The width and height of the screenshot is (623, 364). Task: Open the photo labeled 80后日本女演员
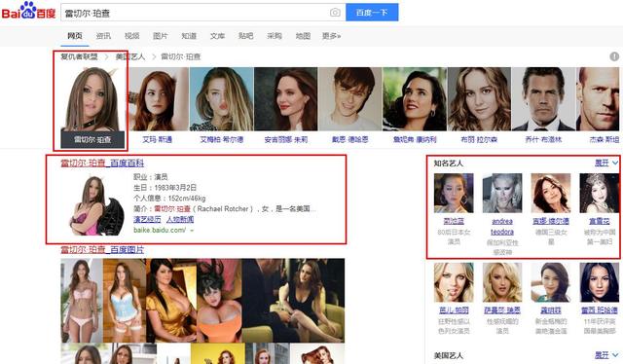tap(454, 193)
